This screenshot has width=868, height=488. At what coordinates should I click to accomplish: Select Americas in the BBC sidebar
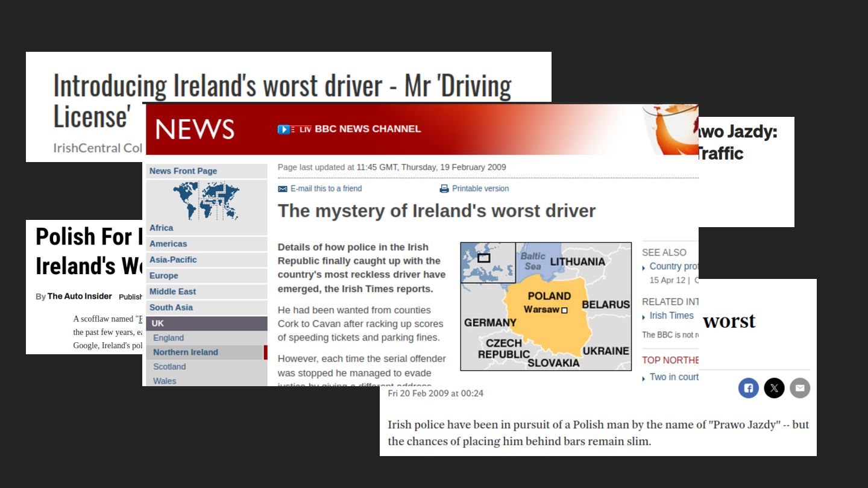[207, 244]
